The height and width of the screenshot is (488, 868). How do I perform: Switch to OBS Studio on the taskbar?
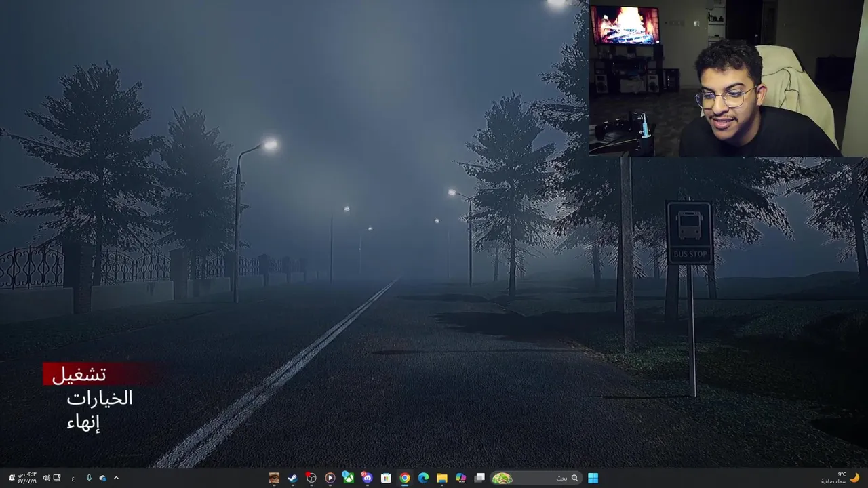coord(311,478)
